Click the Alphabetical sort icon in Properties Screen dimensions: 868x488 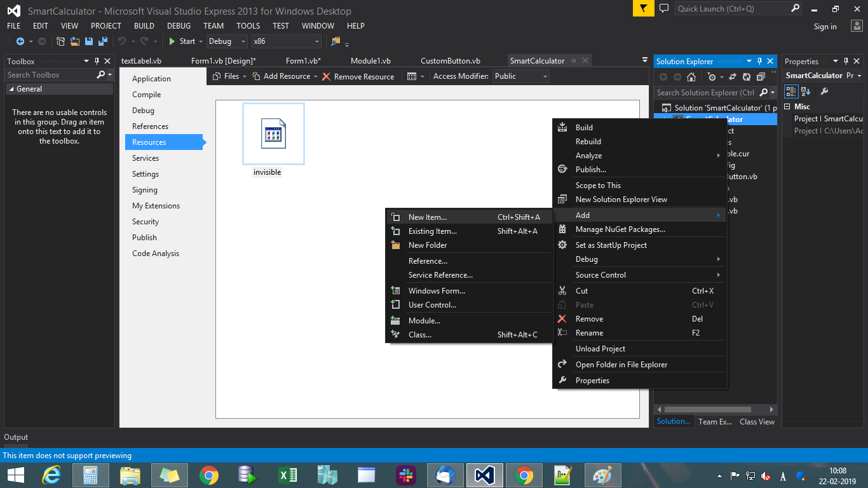click(806, 91)
